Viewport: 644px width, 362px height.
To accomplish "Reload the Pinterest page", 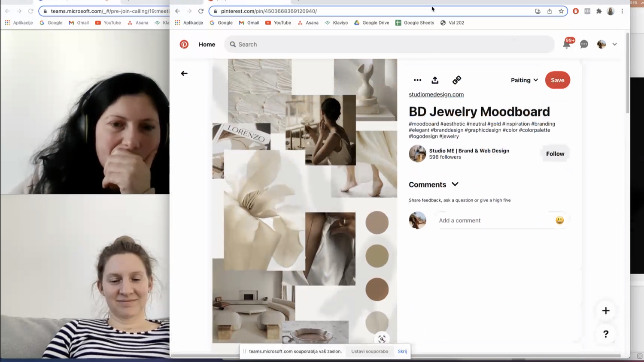I will point(201,11).
